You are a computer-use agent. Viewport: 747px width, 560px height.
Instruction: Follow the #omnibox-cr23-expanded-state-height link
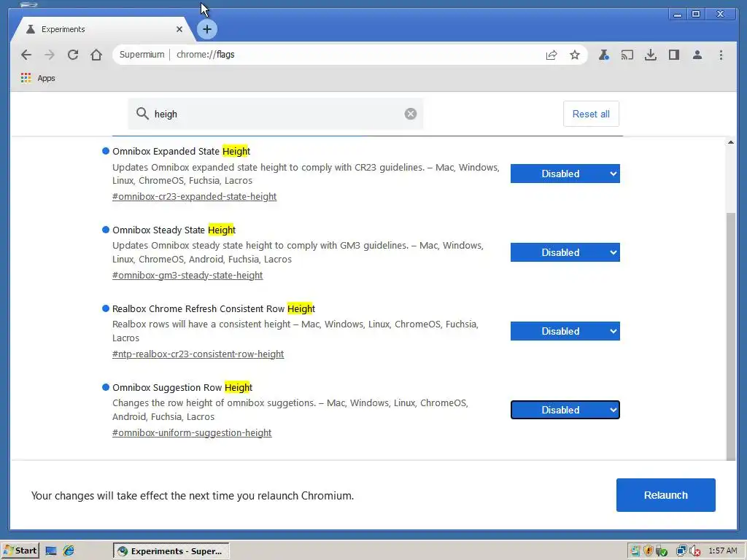194,197
